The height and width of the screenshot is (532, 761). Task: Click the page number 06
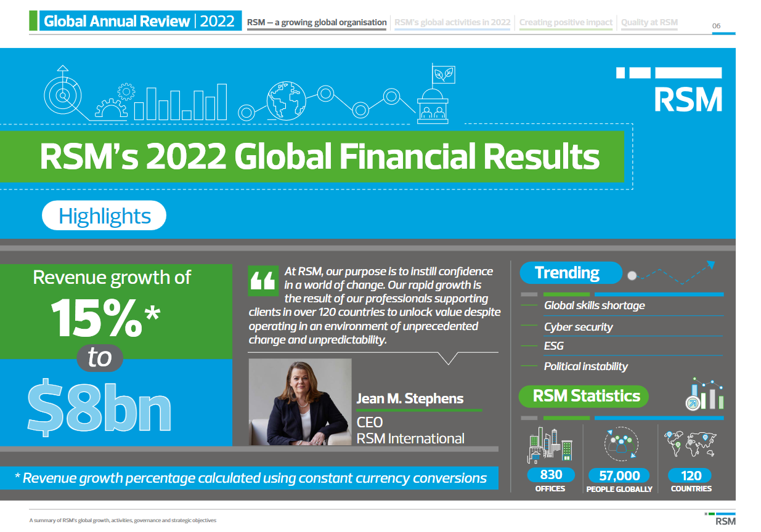(x=716, y=26)
